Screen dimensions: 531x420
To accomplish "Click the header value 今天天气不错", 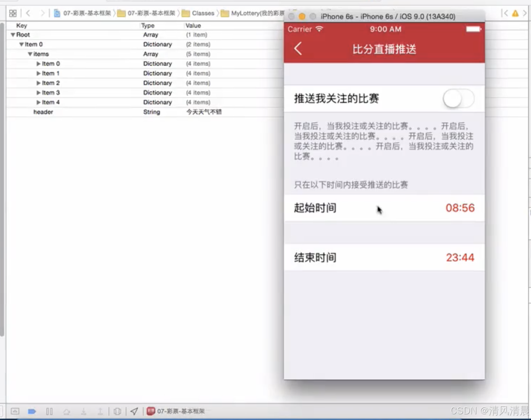I will click(x=204, y=112).
